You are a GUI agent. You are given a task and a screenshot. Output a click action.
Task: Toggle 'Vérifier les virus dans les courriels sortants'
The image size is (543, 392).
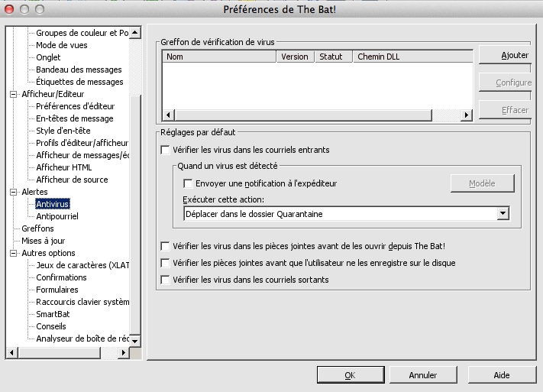[165, 280]
